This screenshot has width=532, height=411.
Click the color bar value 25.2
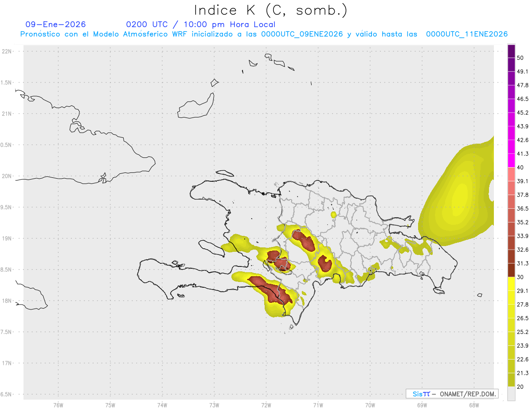coord(523,332)
